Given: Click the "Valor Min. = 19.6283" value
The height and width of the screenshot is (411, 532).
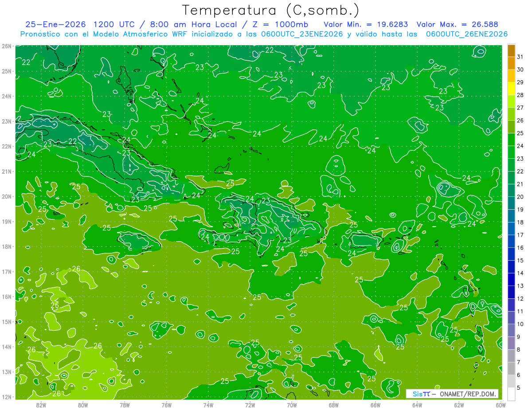Looking at the screenshot, I should 366,24.
